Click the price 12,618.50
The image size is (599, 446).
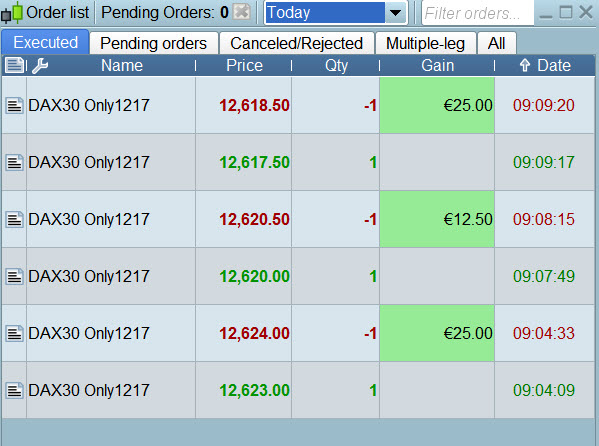tap(254, 105)
